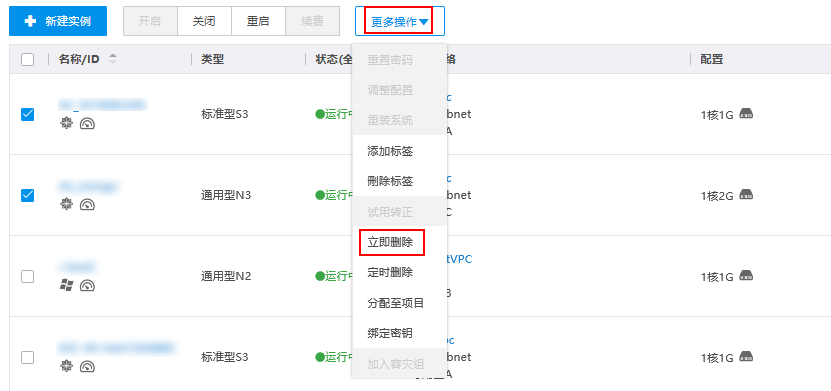The image size is (831, 391).
Task: Select 定时删除 menu entry
Action: 390,273
